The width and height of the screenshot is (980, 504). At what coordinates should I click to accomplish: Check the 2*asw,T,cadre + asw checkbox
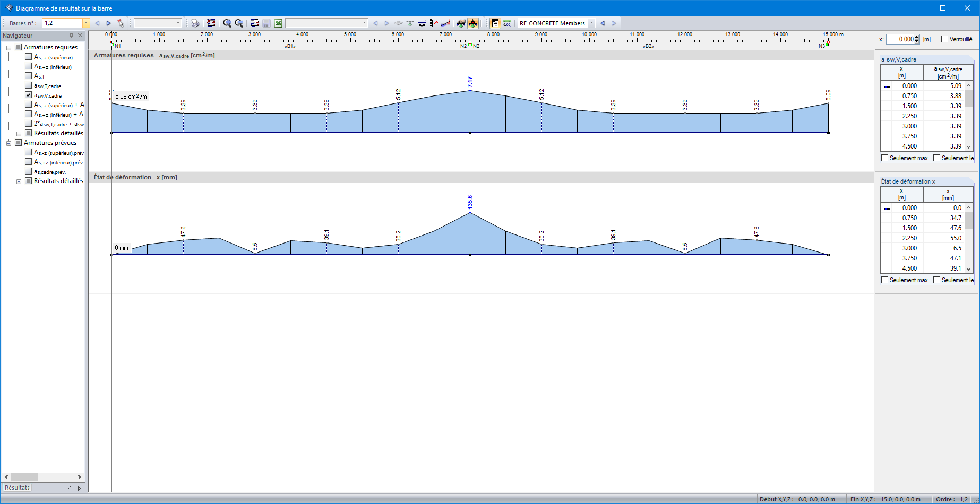point(29,124)
